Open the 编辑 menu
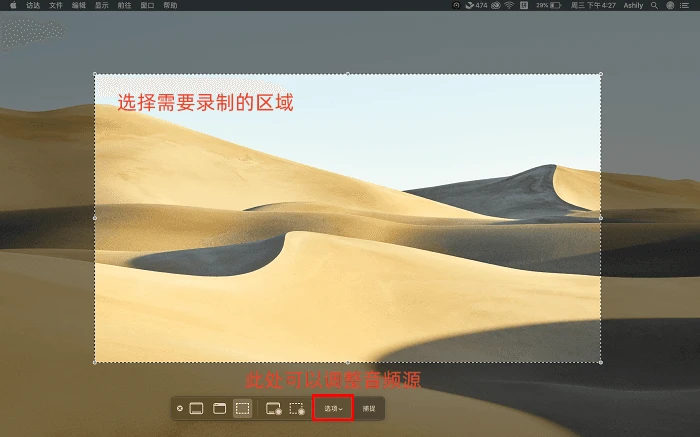Image resolution: width=700 pixels, height=437 pixels. [79, 5]
